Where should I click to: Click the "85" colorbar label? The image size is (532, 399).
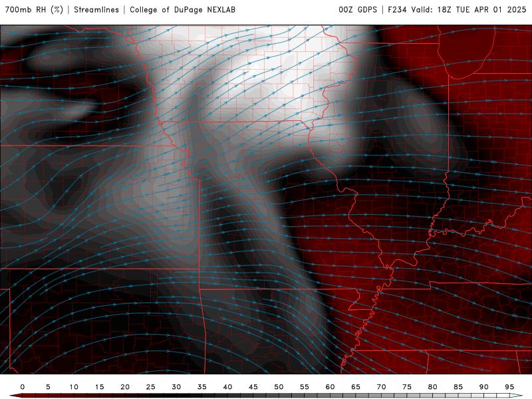click(x=458, y=387)
